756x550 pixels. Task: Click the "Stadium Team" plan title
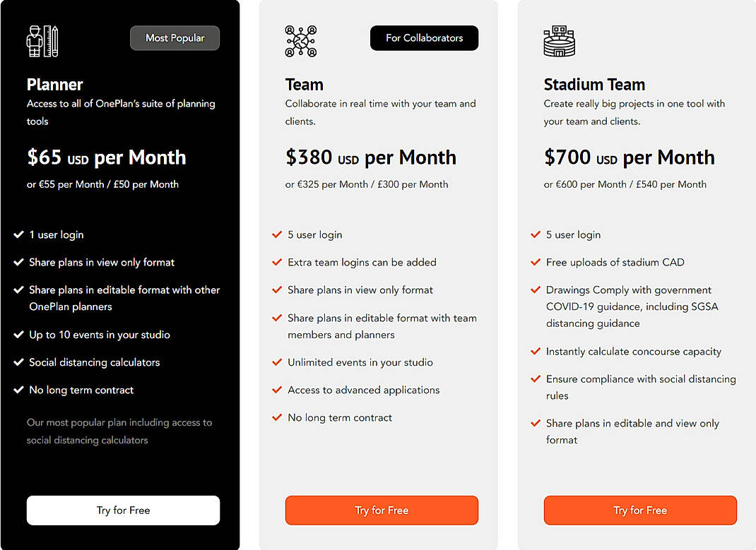[x=593, y=84]
